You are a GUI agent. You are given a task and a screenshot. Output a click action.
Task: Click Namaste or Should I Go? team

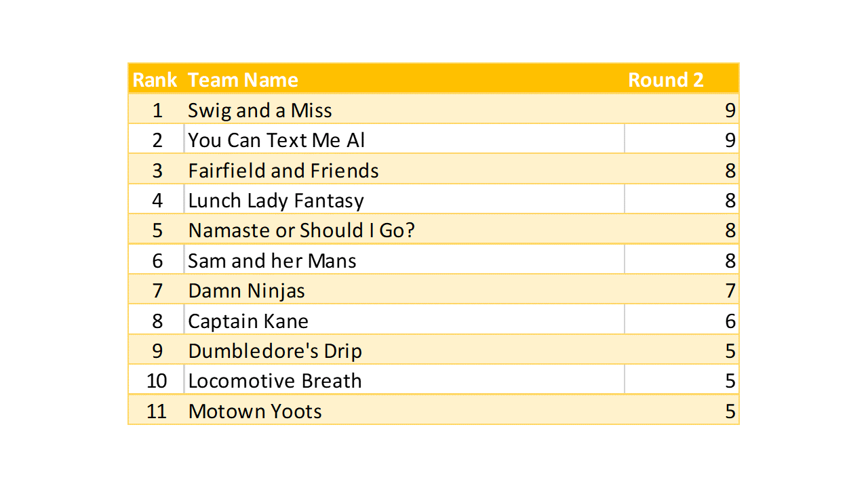pyautogui.click(x=302, y=230)
